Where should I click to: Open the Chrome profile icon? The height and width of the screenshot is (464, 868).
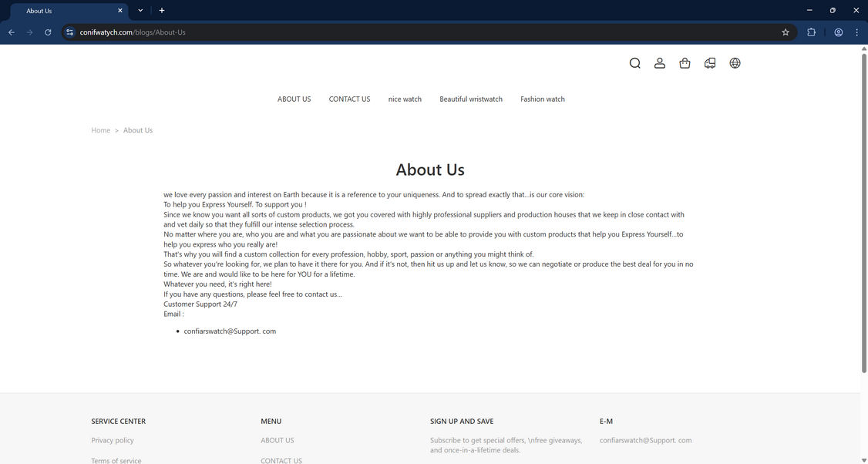(x=839, y=32)
